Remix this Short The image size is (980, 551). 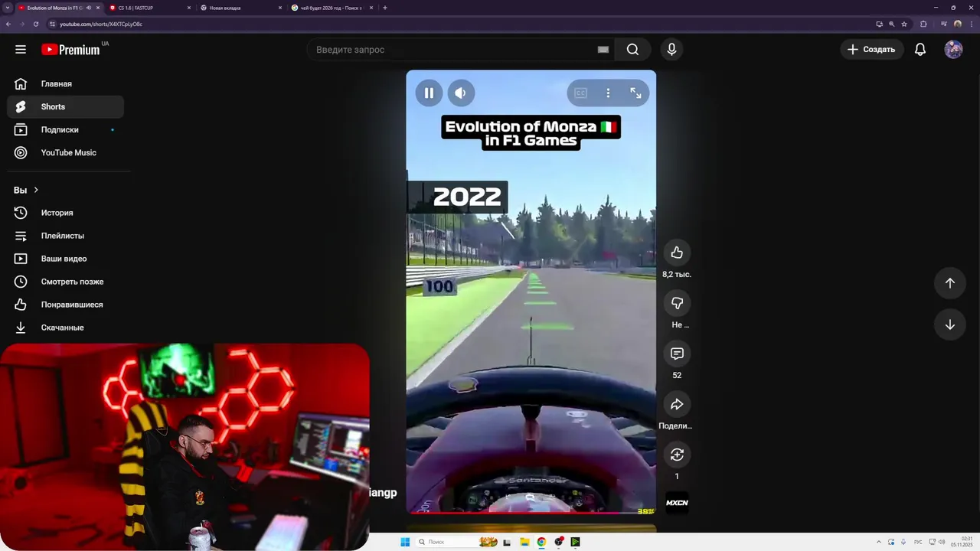pos(677,455)
